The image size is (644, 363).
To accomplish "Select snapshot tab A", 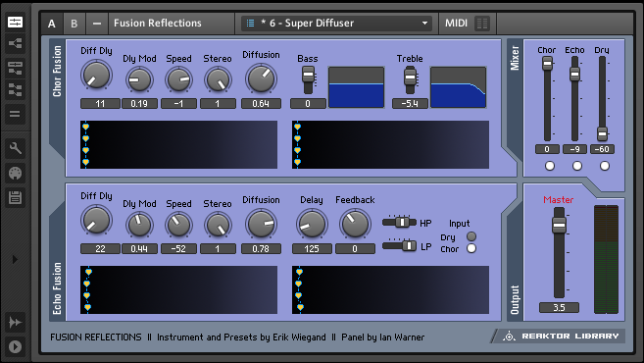I will (52, 24).
